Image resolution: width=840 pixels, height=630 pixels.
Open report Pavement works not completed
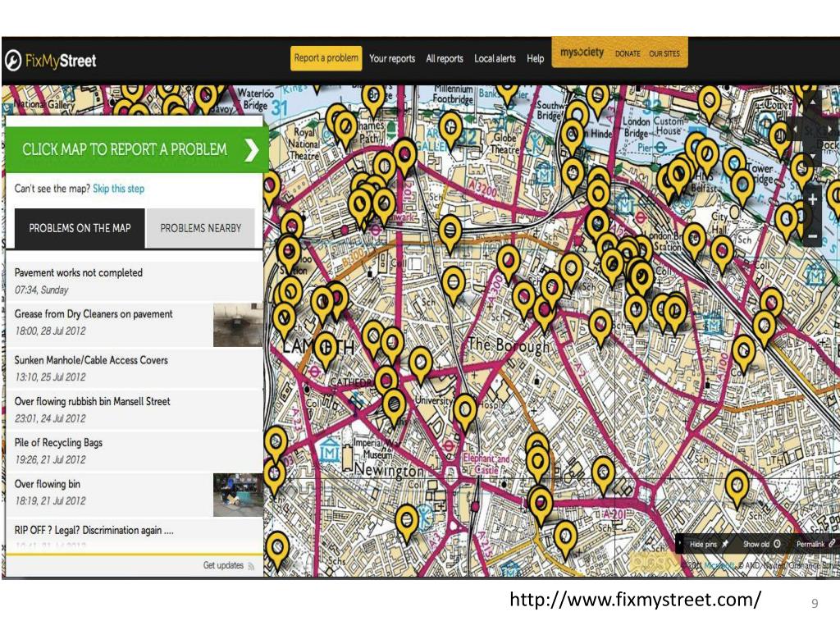coord(134,281)
